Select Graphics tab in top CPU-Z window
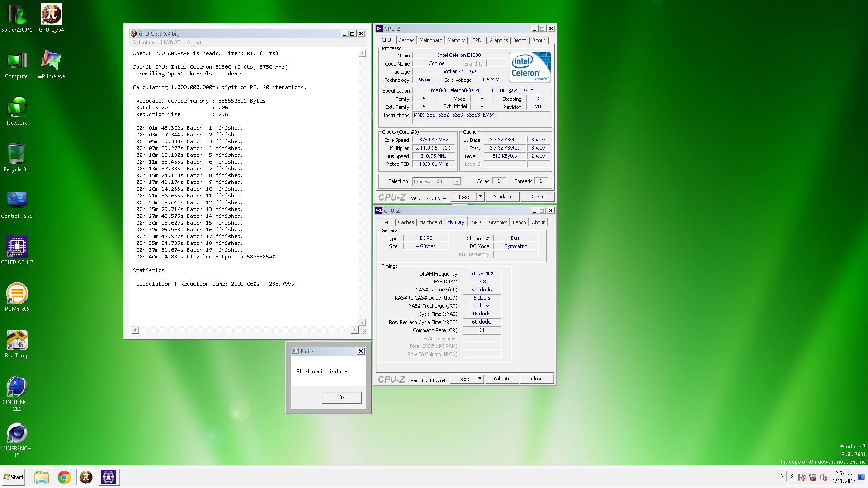 coord(498,40)
